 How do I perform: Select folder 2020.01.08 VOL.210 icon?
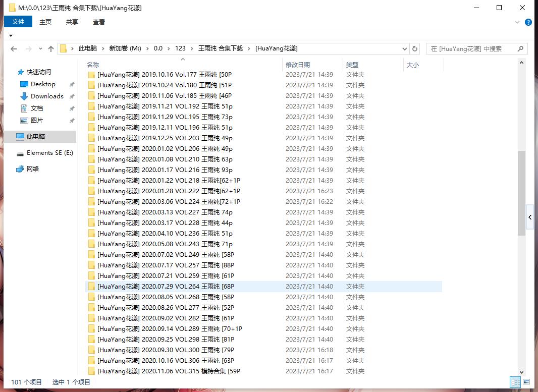tap(91, 159)
